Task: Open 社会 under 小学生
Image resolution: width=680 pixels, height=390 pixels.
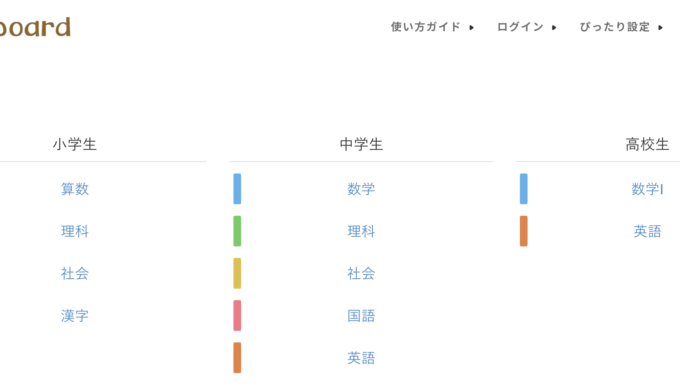Action: click(x=75, y=273)
